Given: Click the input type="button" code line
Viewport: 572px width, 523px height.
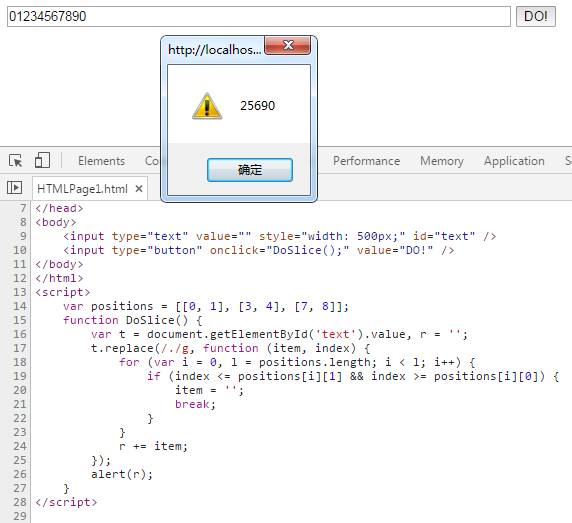Looking at the screenshot, I should click(259, 250).
